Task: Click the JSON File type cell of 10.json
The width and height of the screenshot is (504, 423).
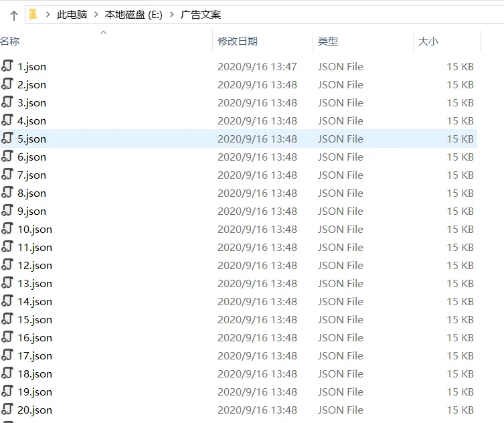Action: tap(341, 230)
